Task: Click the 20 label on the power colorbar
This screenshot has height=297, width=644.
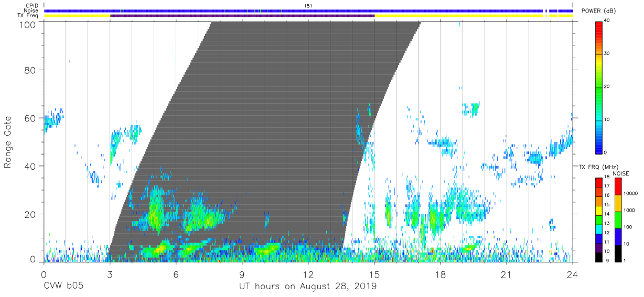Action: tap(607, 87)
